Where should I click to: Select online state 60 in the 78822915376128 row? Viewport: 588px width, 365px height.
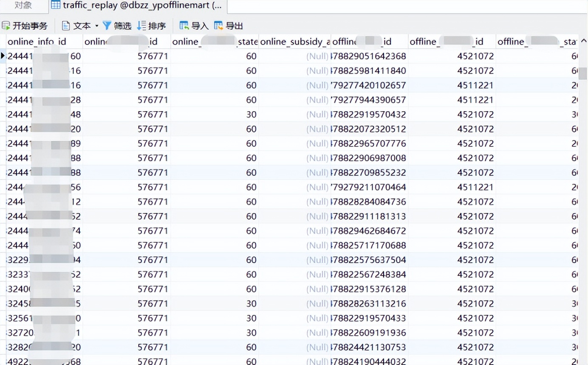pos(215,289)
